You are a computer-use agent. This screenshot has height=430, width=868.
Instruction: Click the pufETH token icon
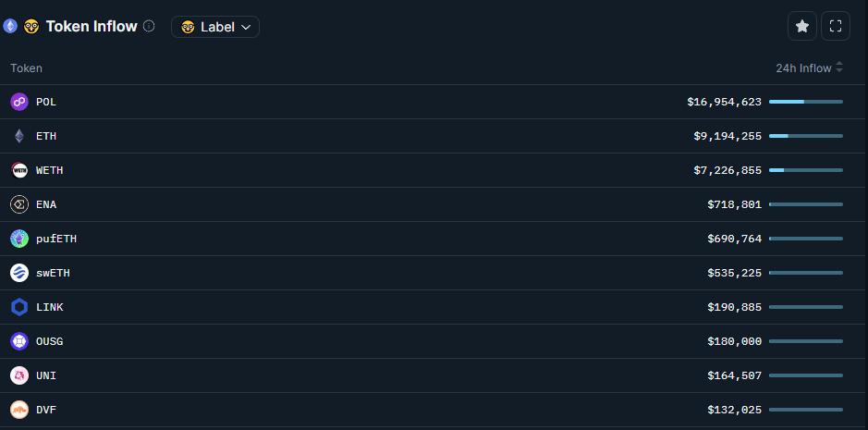tap(19, 239)
